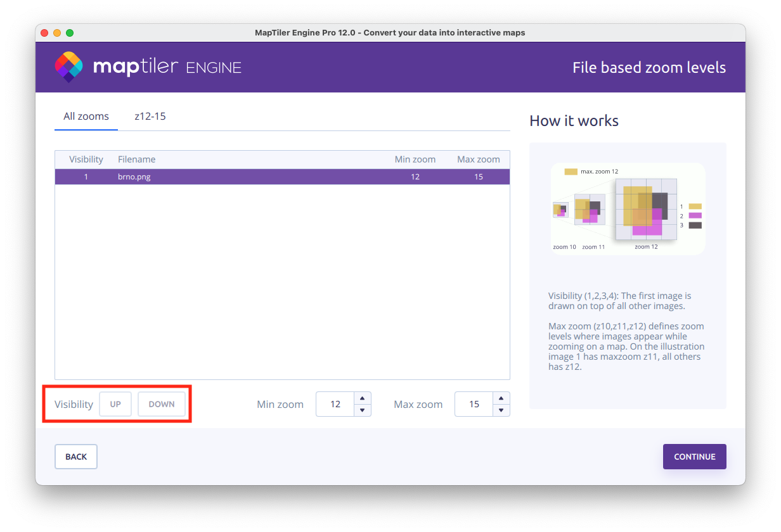Click the BACK button
The image size is (781, 532).
(x=76, y=457)
